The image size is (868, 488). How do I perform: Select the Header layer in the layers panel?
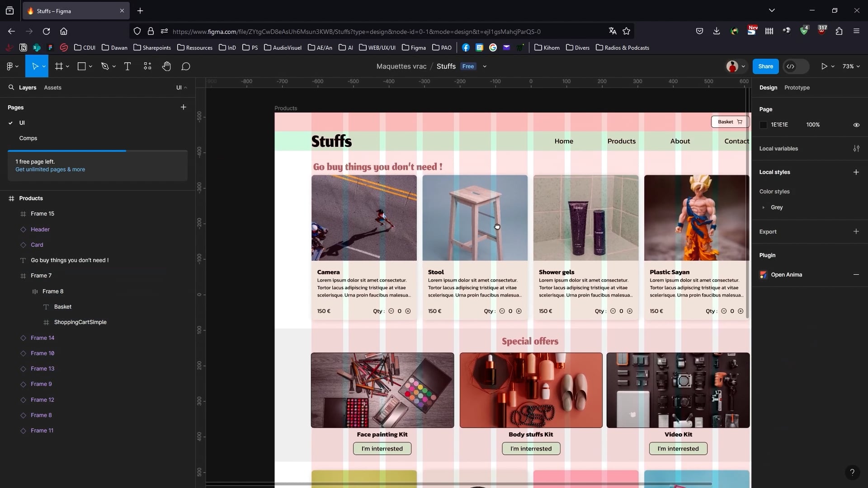[41, 229]
